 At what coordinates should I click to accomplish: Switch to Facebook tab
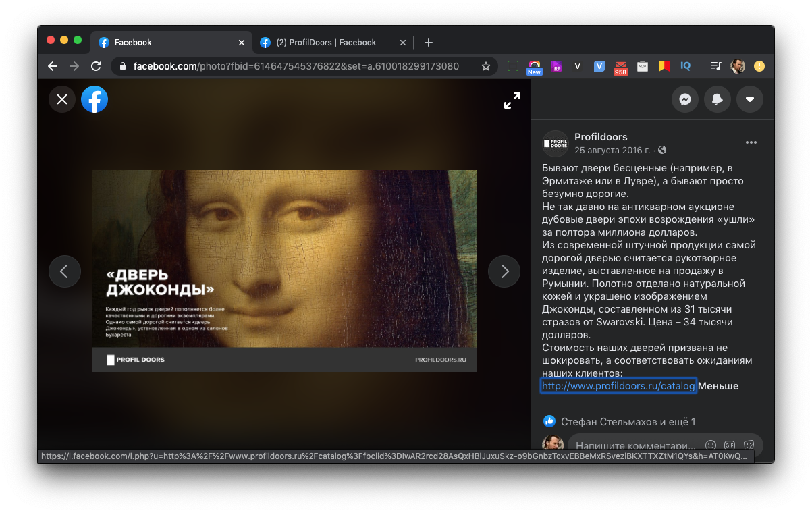(171, 42)
